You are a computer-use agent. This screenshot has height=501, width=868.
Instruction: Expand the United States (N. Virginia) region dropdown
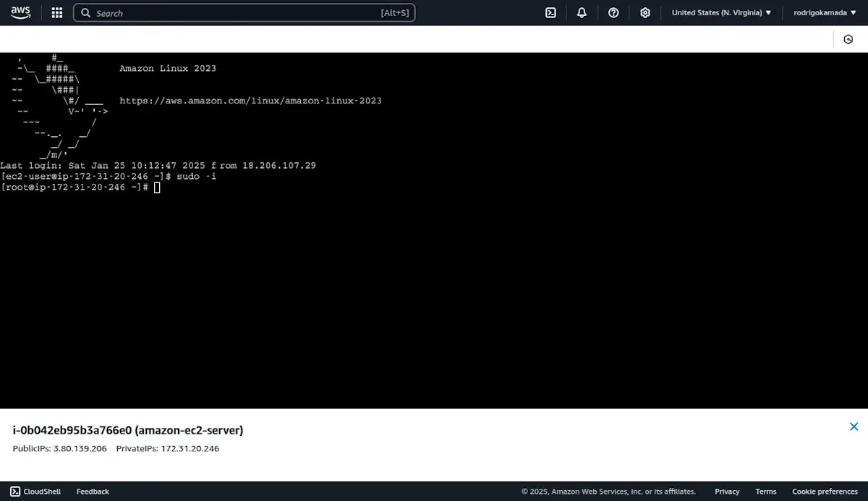[721, 12]
